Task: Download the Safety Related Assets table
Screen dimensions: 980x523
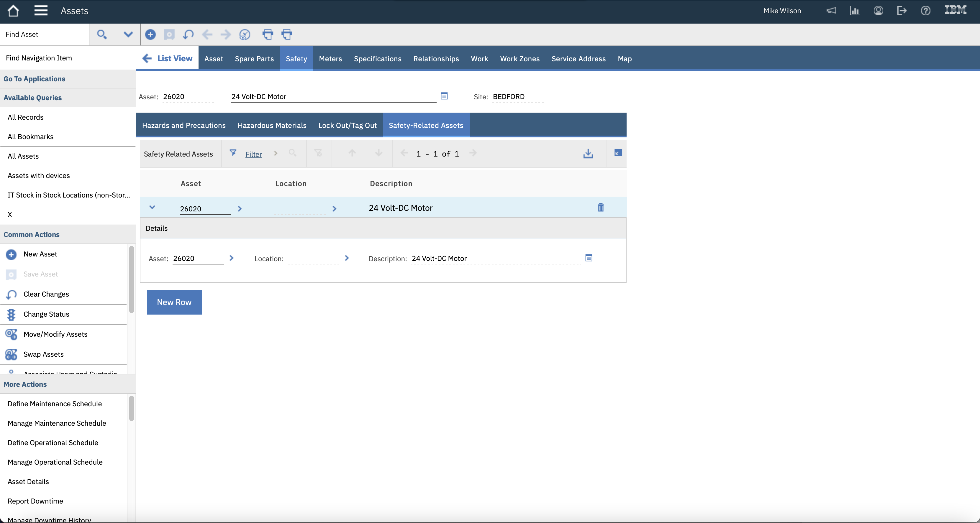Action: click(588, 154)
